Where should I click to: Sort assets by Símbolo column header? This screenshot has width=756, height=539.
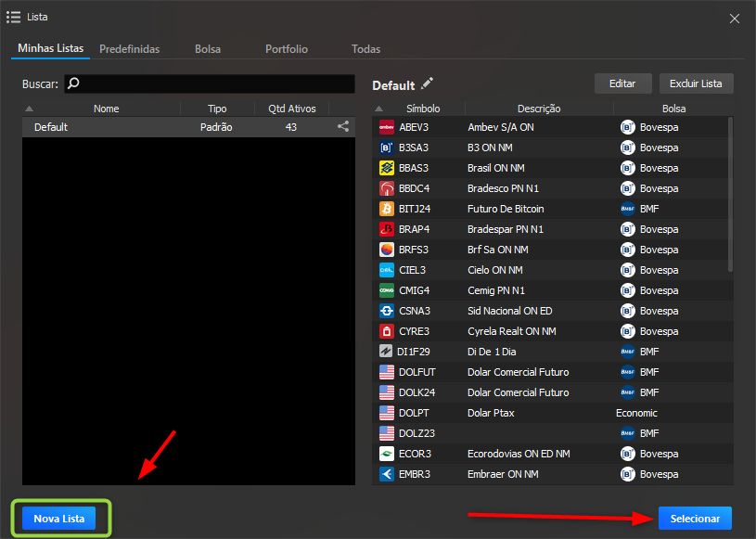pos(423,109)
